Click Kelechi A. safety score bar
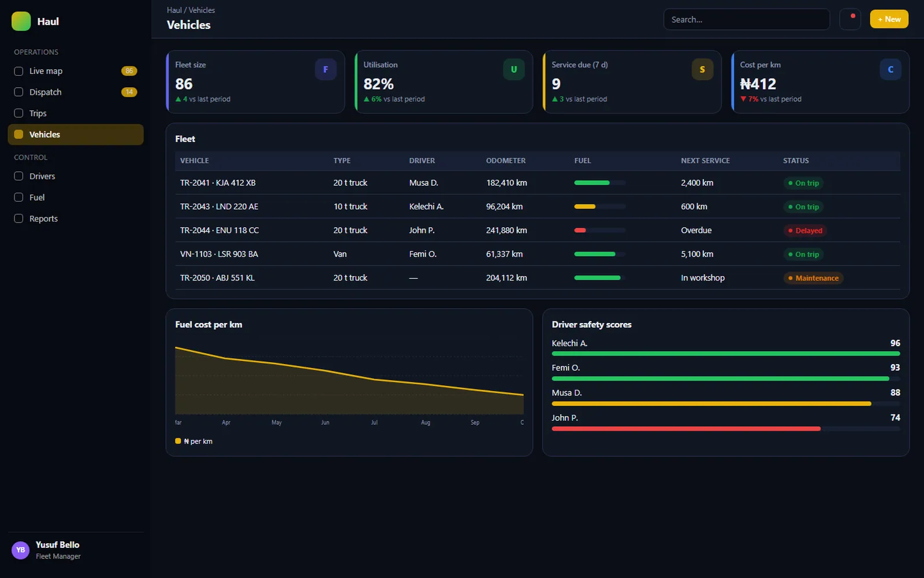Viewport: 924px width, 578px height. tap(726, 353)
